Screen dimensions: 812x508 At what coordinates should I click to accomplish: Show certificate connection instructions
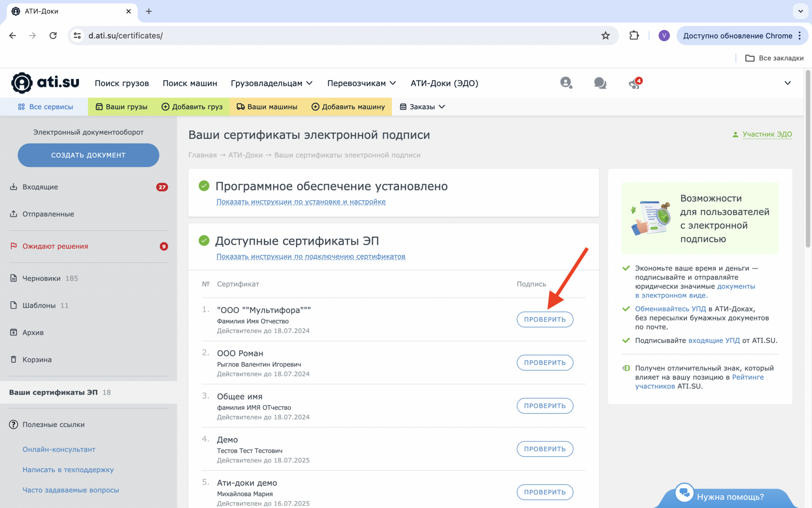pyautogui.click(x=311, y=256)
